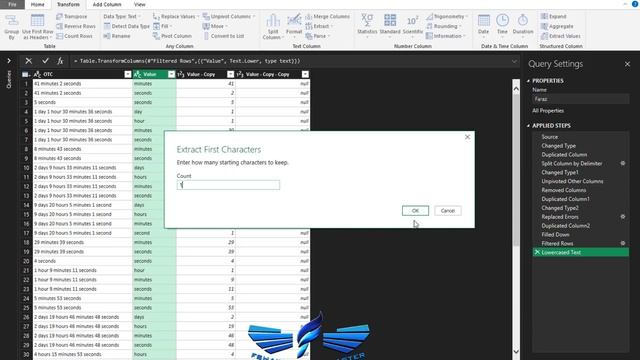This screenshot has width=640, height=360.
Task: Open the All Properties link
Action: pos(548,111)
